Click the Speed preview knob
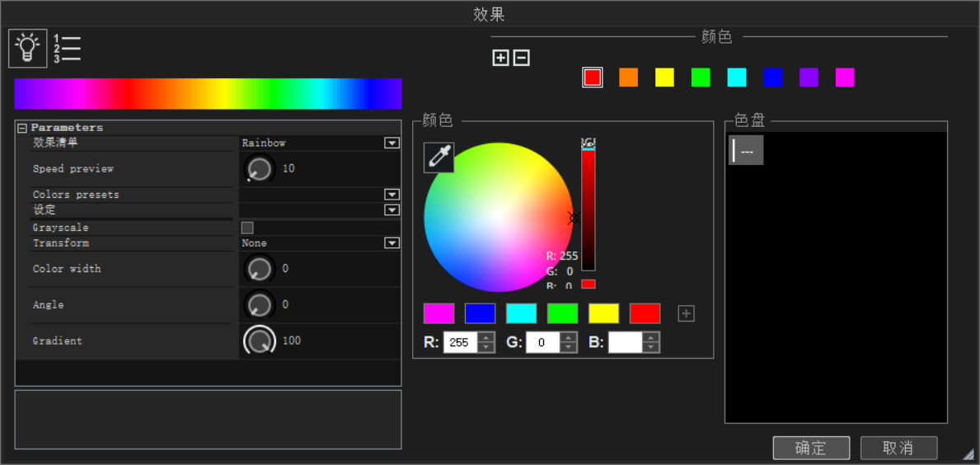The image size is (980, 465). click(260, 169)
